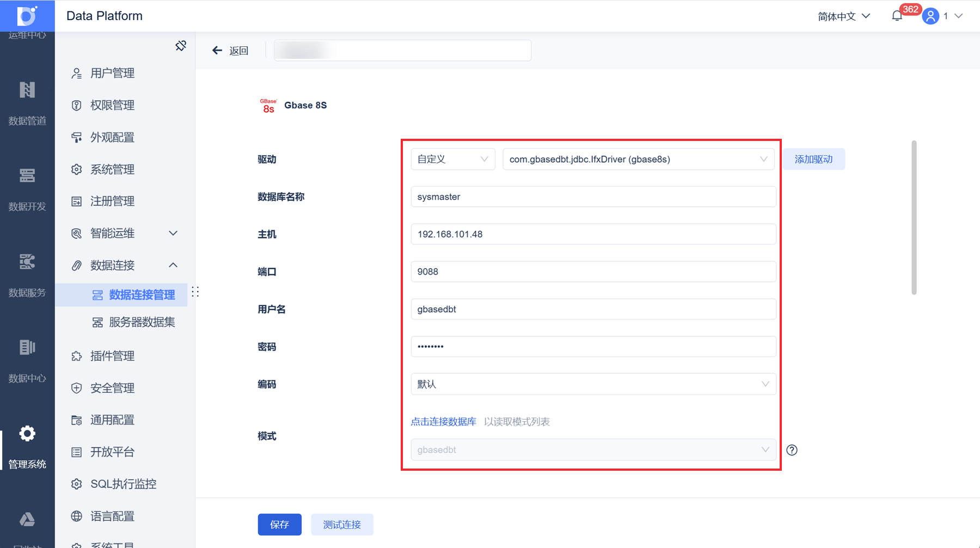Click the Gbase 8S database logo
The image size is (980, 548).
[x=268, y=106]
